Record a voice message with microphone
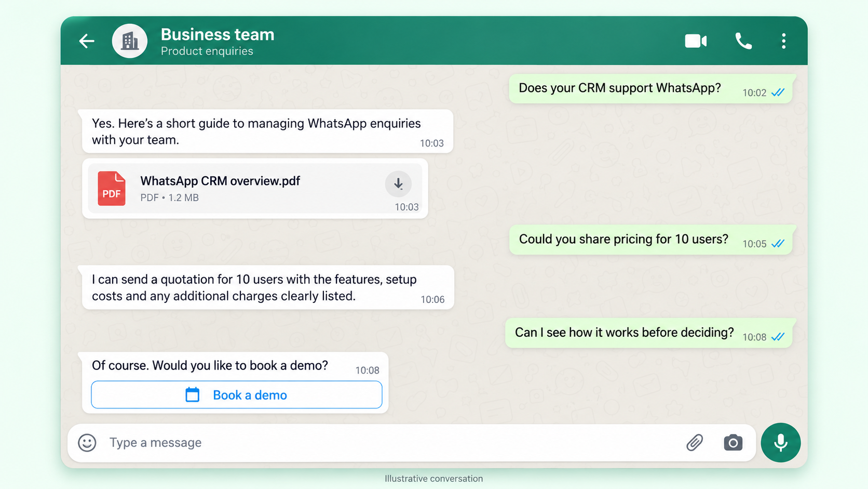The width and height of the screenshot is (868, 489). click(781, 443)
